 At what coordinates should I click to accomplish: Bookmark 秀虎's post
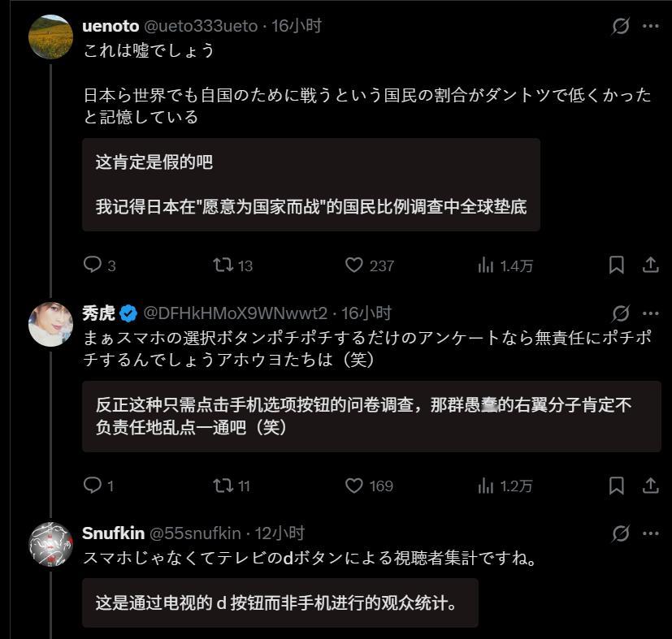tap(616, 486)
